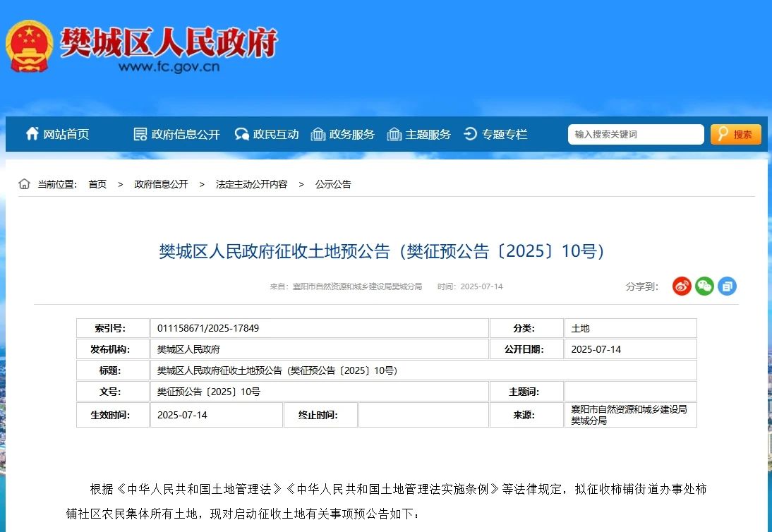This screenshot has height=532, width=772.
Task: Click the www.fc.gov.cn URL under the logo
Action: pos(169,66)
